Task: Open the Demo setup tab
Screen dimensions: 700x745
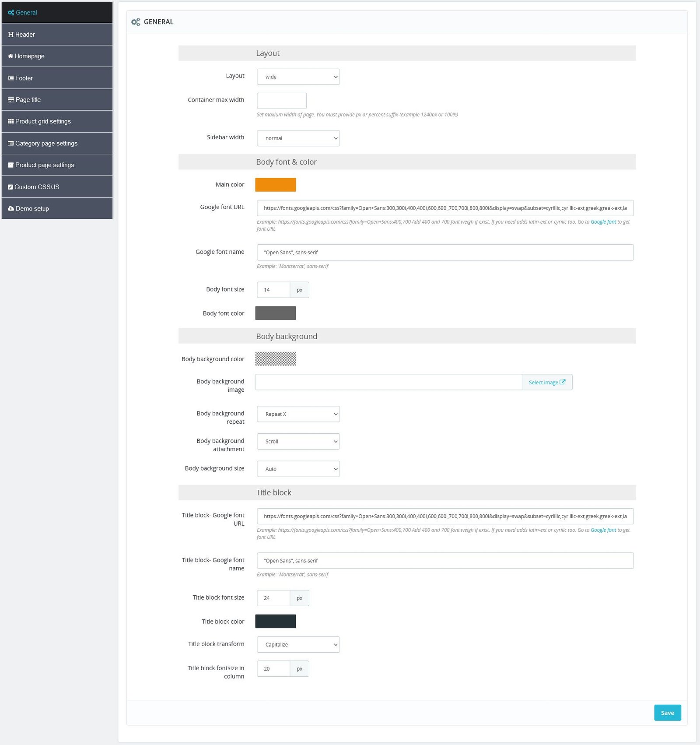Action: (x=57, y=208)
